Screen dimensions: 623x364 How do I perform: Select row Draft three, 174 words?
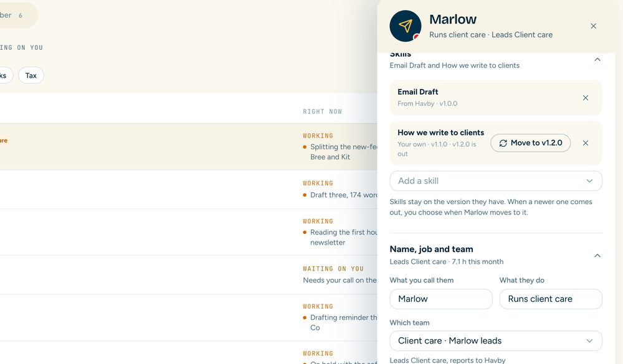pyautogui.click(x=188, y=190)
